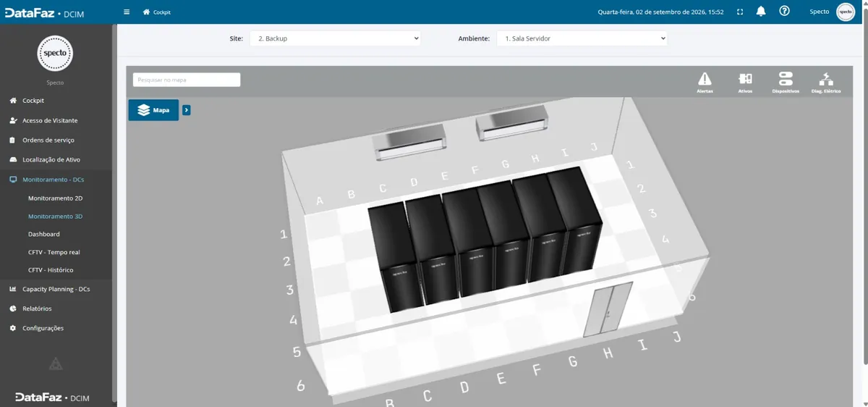This screenshot has height=407, width=868.
Task: Open the Specto user menu name
Action: pos(820,12)
